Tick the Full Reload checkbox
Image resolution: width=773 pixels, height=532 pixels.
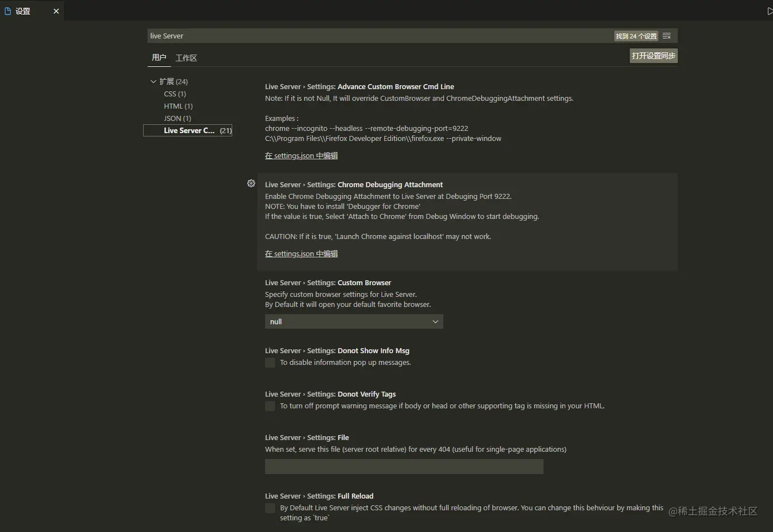[270, 508]
